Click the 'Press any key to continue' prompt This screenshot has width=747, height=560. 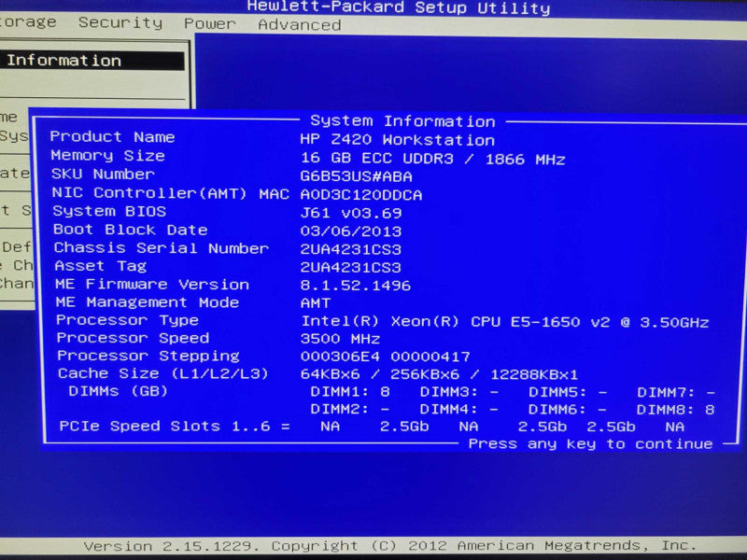pyautogui.click(x=590, y=444)
